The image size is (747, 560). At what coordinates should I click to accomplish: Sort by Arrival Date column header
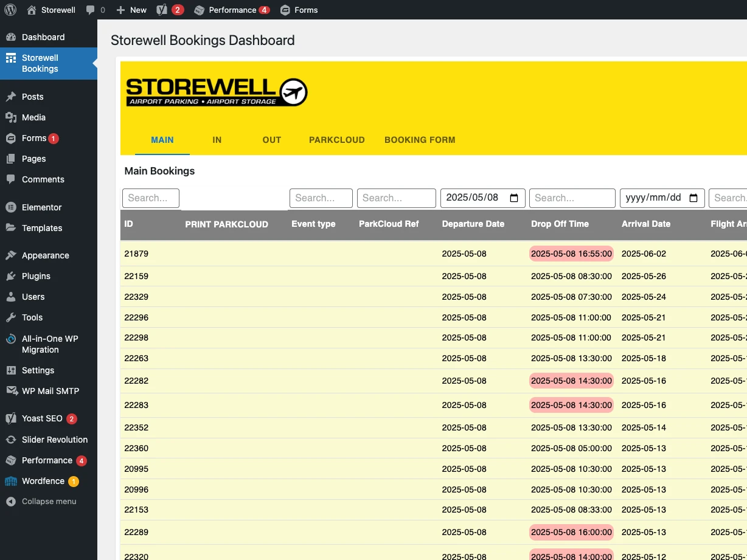pos(646,224)
